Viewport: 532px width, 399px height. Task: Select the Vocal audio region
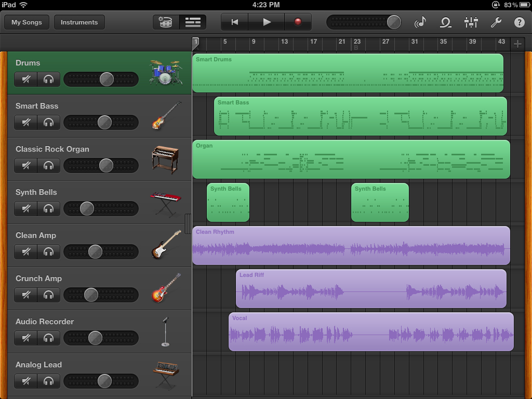pyautogui.click(x=371, y=331)
